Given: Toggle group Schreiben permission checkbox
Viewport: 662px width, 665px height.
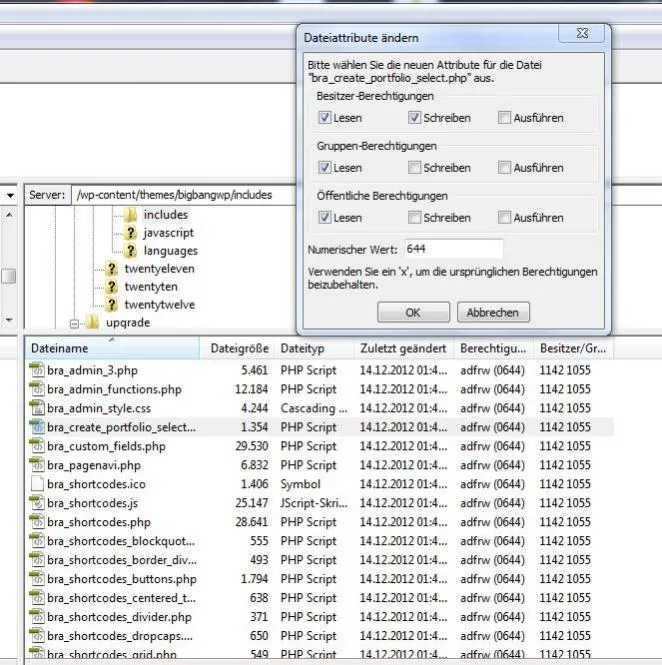Looking at the screenshot, I should click(x=414, y=168).
